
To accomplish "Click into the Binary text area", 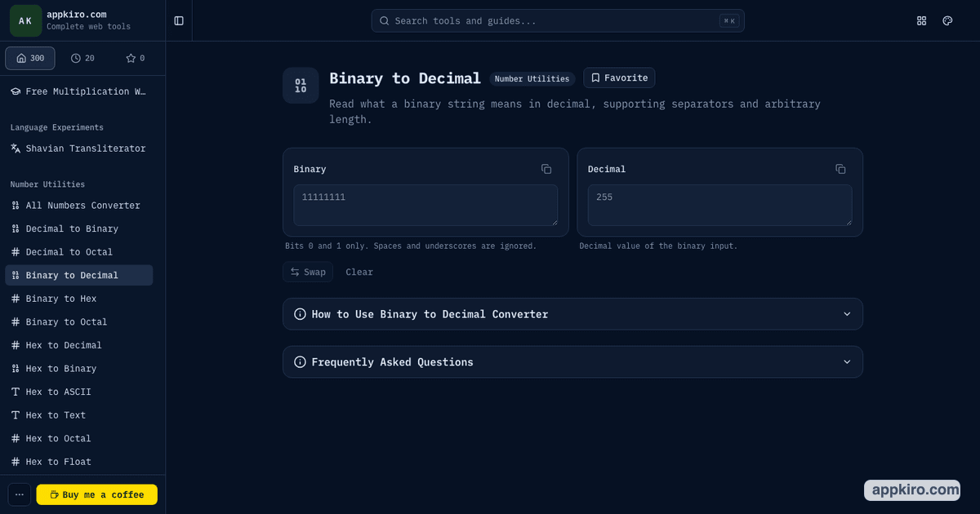I will [x=425, y=205].
